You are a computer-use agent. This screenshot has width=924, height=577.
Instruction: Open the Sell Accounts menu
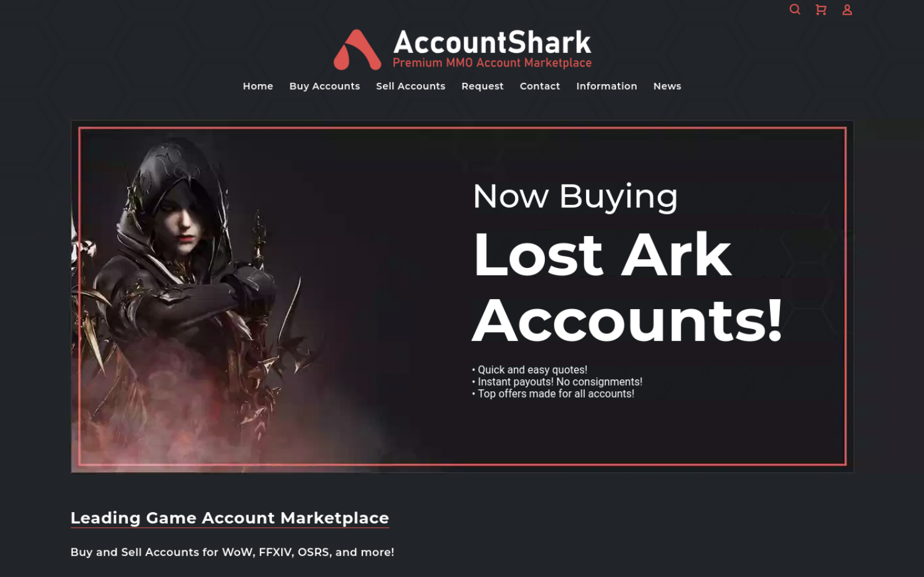(x=410, y=86)
